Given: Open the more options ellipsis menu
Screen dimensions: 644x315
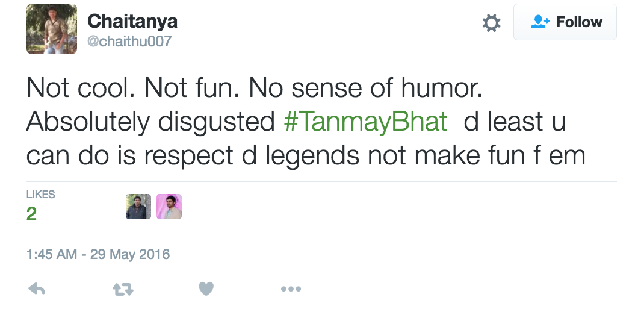Looking at the screenshot, I should 291,290.
